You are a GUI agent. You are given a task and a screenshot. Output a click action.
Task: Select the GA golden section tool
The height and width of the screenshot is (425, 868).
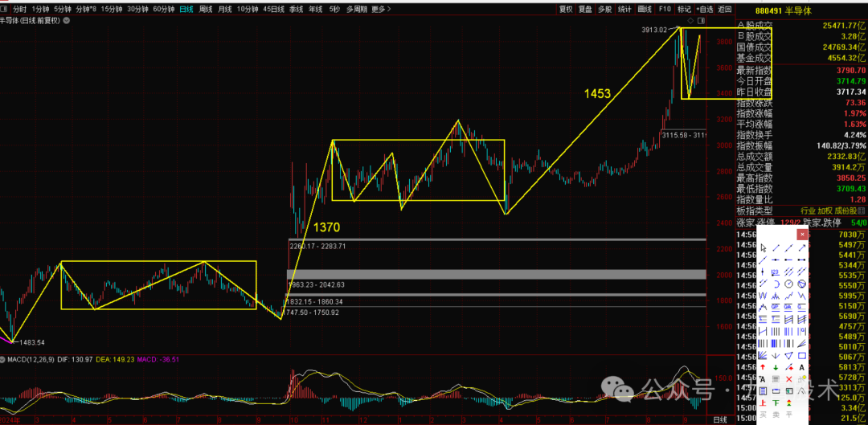(x=789, y=307)
